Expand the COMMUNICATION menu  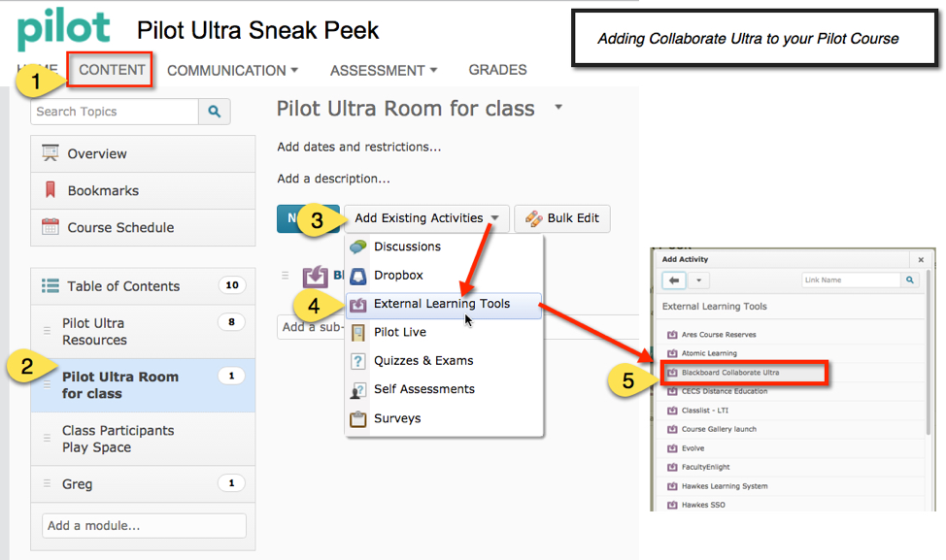click(232, 70)
